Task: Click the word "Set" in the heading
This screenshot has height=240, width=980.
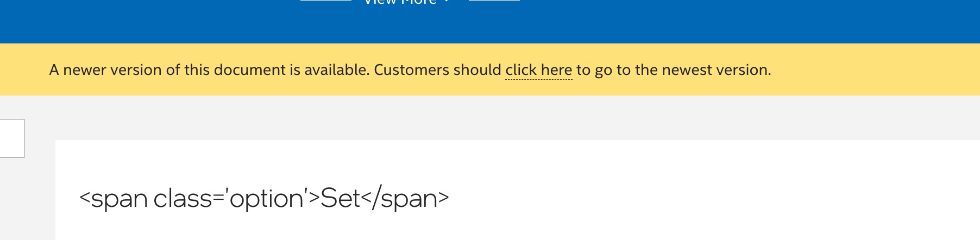Action: [x=340, y=198]
